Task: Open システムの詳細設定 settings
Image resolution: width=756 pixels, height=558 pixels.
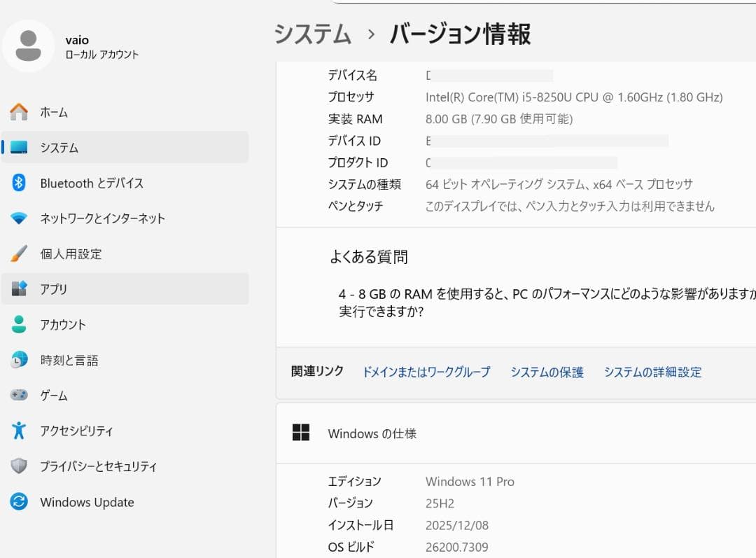Action: point(652,372)
